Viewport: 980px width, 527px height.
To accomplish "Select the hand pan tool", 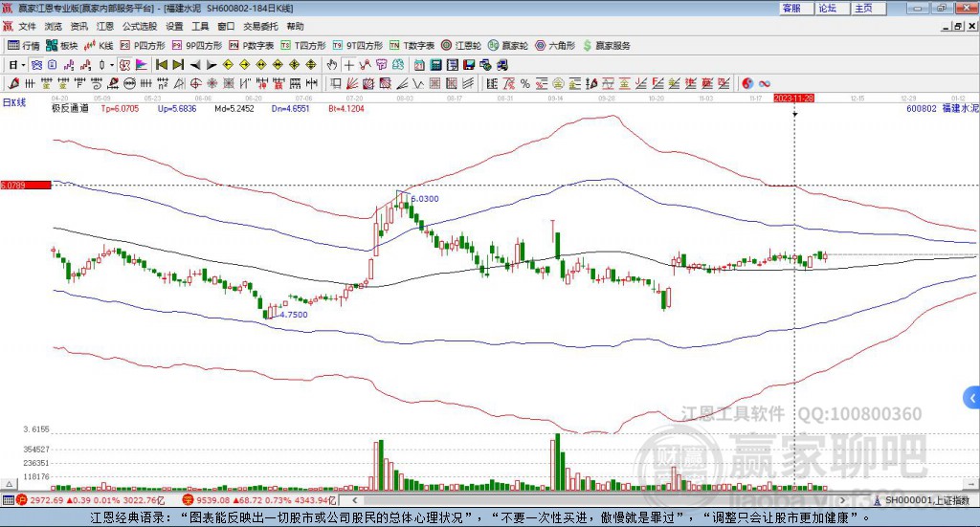I will point(332,65).
